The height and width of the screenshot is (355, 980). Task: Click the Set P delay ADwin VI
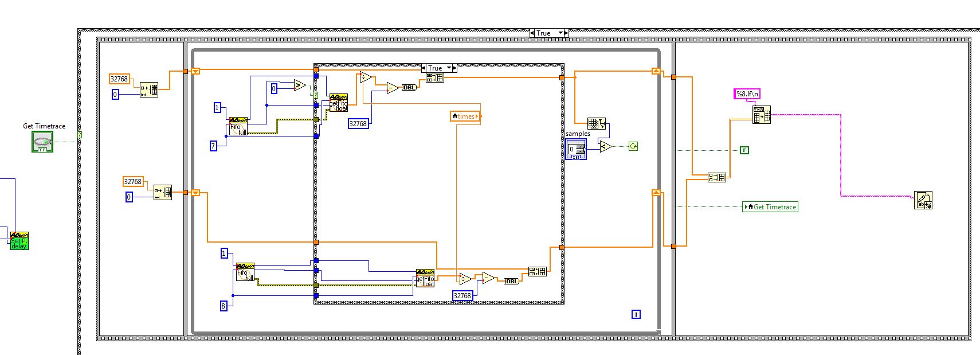tap(19, 241)
